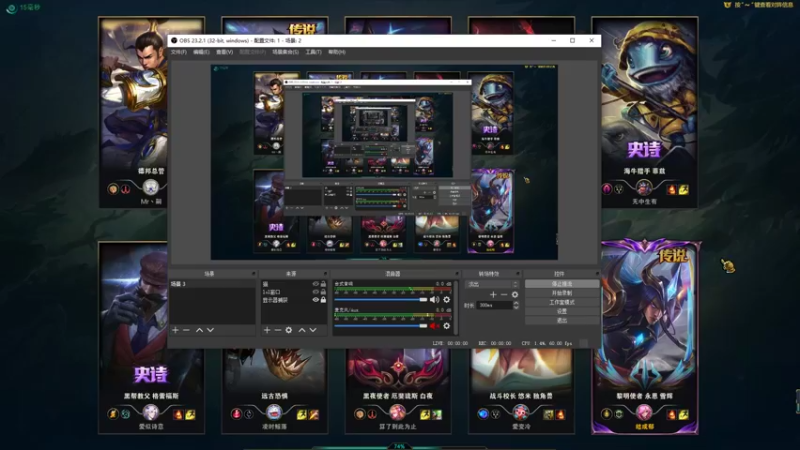Viewport: 800px width, 450px height.
Task: Pop out the 来源 dock panel
Action: pyautogui.click(x=325, y=274)
